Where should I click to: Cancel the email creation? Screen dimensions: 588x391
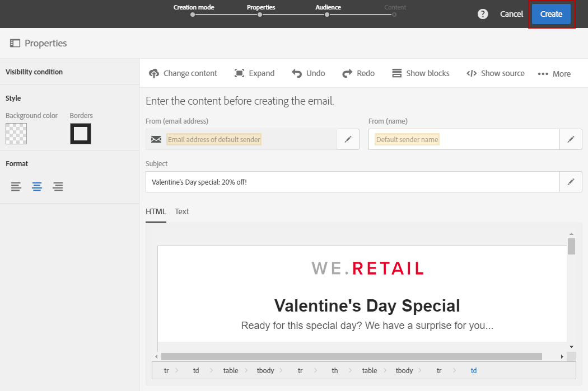click(x=511, y=14)
